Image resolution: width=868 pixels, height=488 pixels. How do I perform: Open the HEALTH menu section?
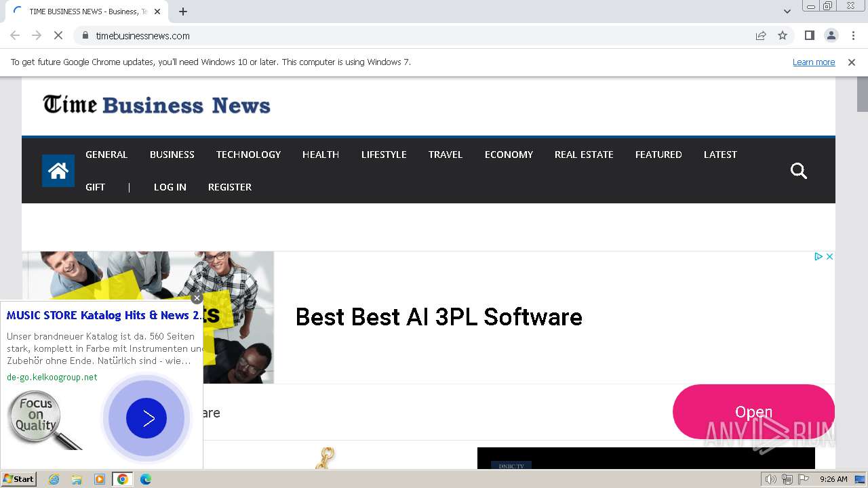[321, 155]
